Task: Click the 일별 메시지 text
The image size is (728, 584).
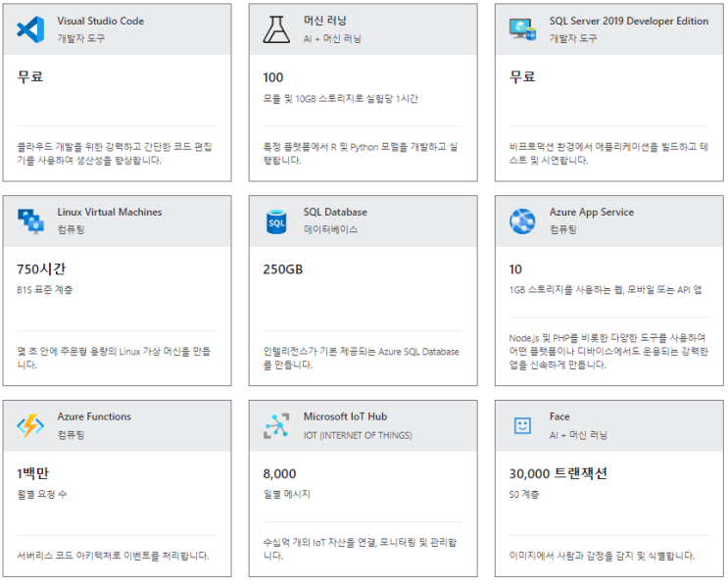Action: coord(286,494)
